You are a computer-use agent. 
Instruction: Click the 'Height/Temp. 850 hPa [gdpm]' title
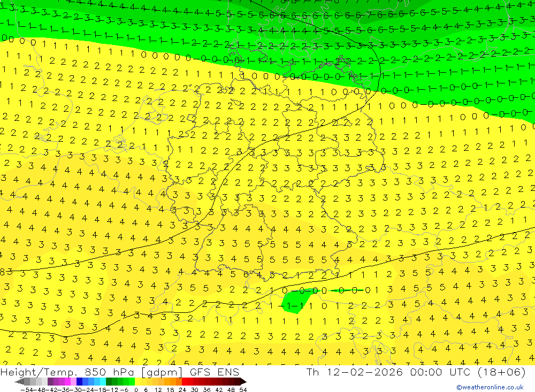coord(91,372)
